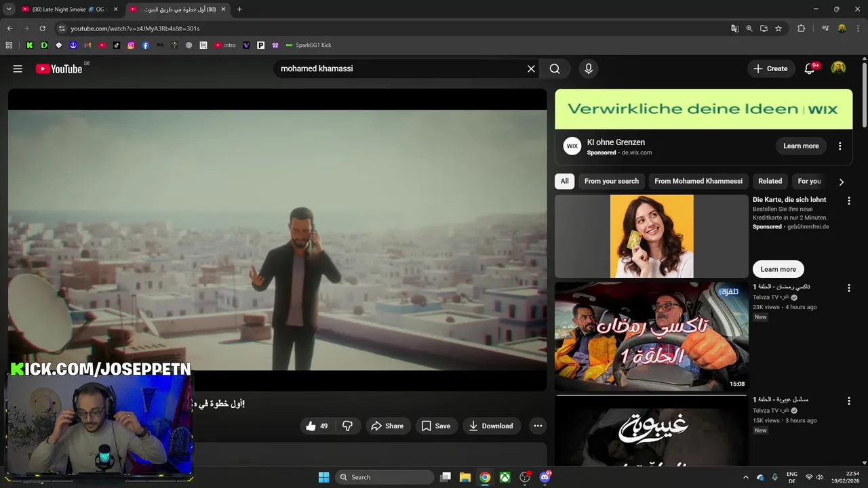The image size is (868, 488).
Task: Select the From Mohamed Khammessi chip
Action: [x=698, y=181]
